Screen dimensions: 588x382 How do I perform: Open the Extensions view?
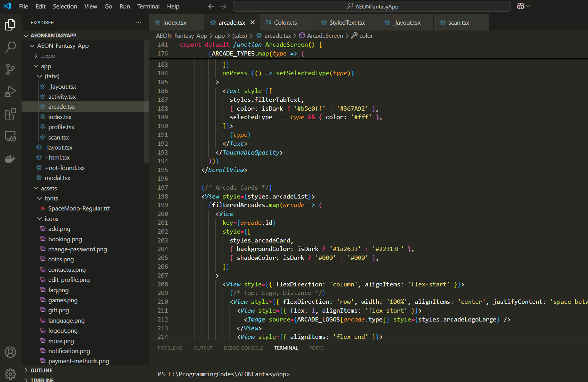tap(10, 114)
